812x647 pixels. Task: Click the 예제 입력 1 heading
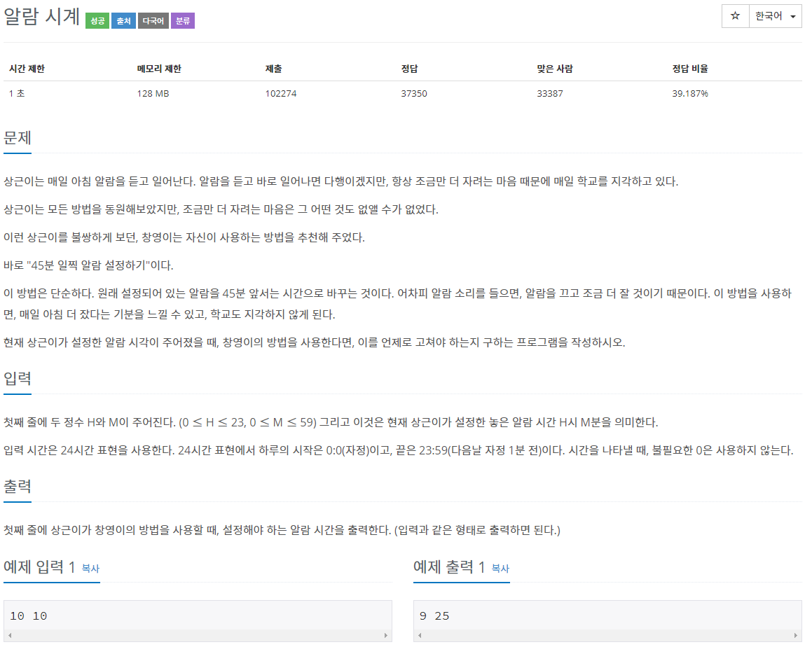tap(39, 566)
